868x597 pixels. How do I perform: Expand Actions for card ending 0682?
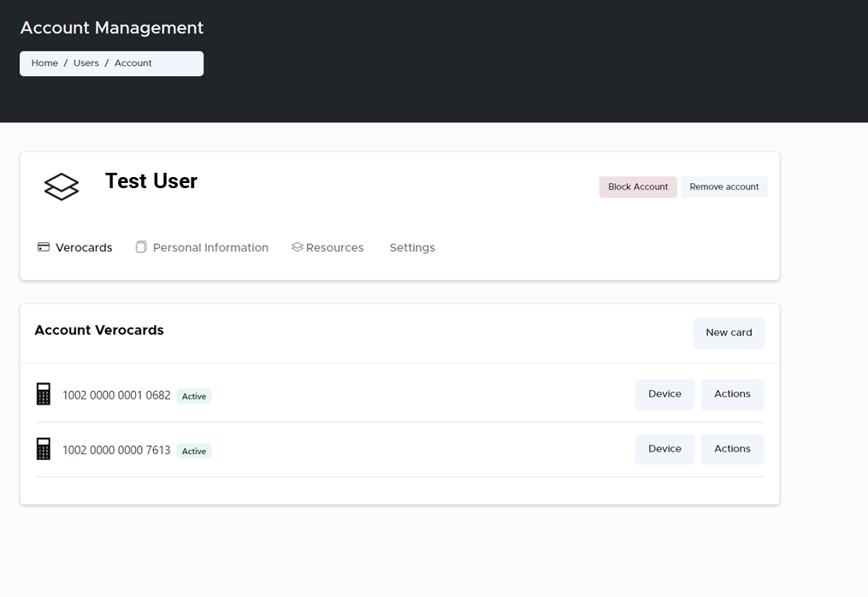click(732, 394)
